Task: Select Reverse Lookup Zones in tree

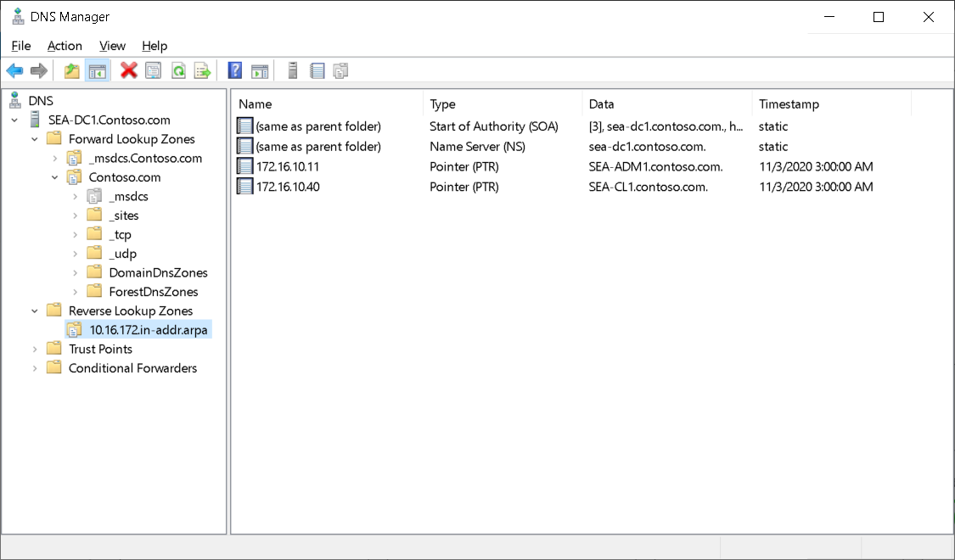Action: coord(131,311)
